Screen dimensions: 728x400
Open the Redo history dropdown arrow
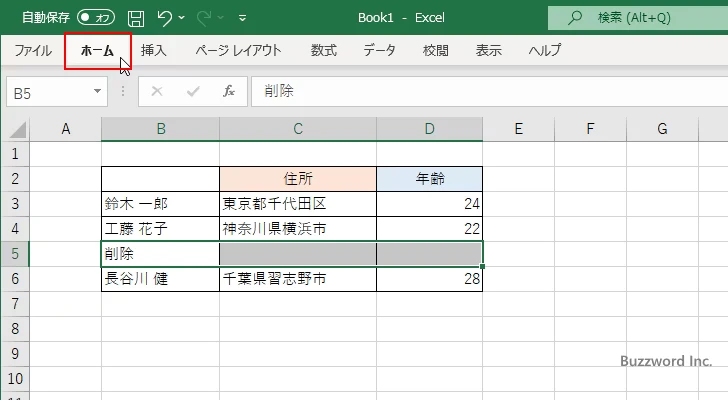coord(221,18)
